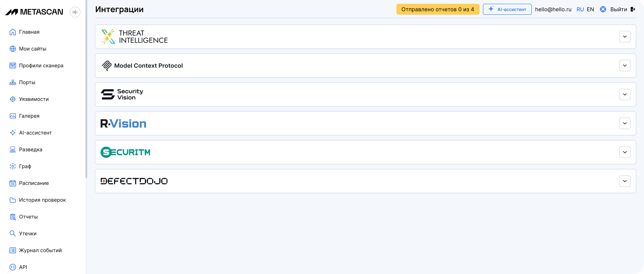Click the R-Vision logo
644x274 pixels.
tap(123, 123)
